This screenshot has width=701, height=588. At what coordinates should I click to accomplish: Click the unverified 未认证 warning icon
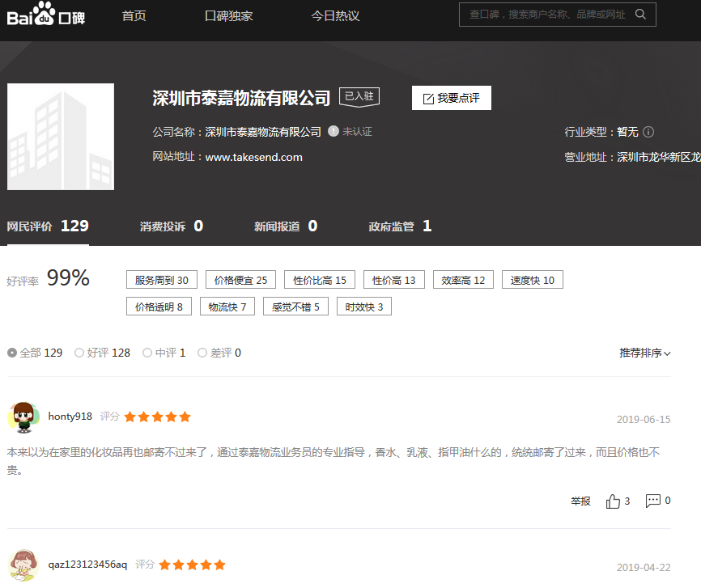coord(334,132)
